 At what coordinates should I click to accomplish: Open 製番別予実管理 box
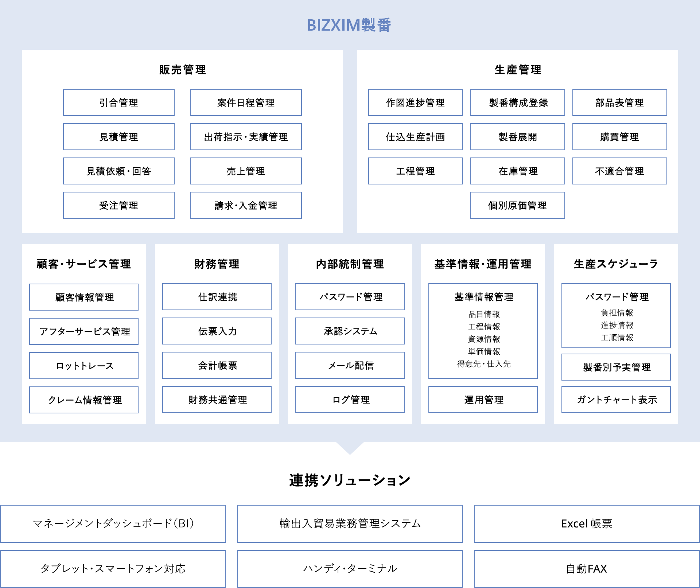pos(616,367)
